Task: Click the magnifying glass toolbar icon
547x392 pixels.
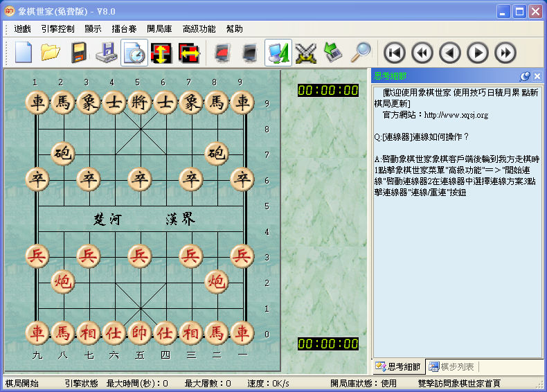Action: click(360, 53)
